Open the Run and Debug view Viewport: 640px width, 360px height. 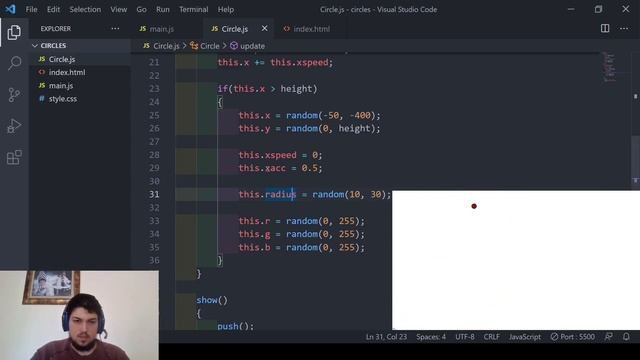pyautogui.click(x=14, y=126)
